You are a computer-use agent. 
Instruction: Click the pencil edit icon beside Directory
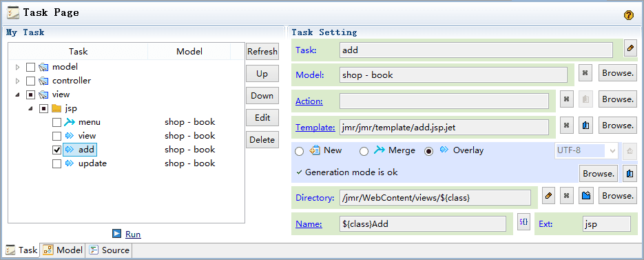[548, 196]
